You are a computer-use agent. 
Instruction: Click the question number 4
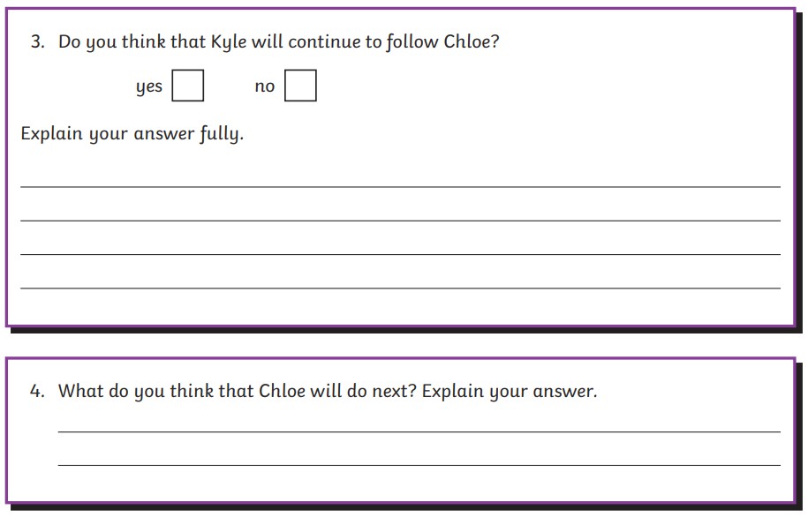[x=36, y=391]
